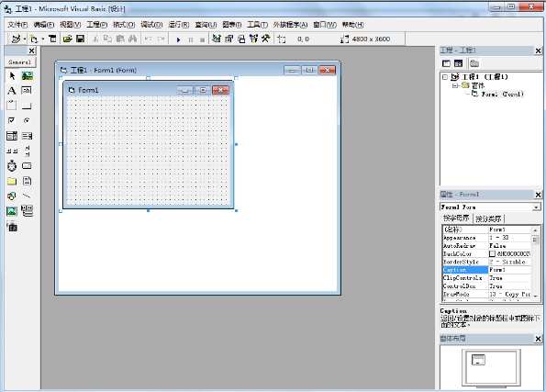Select the TextBox control tool
The height and width of the screenshot is (392, 546).
click(27, 91)
